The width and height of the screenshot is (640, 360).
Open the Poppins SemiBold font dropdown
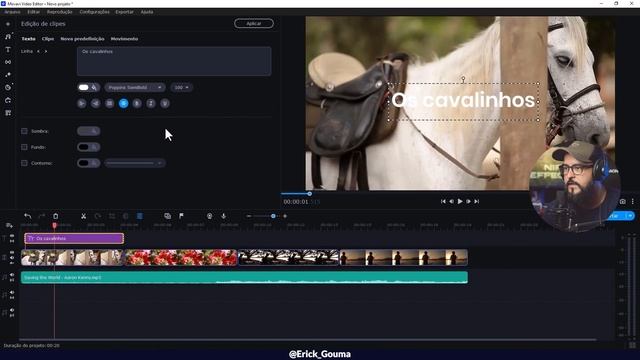(x=135, y=87)
